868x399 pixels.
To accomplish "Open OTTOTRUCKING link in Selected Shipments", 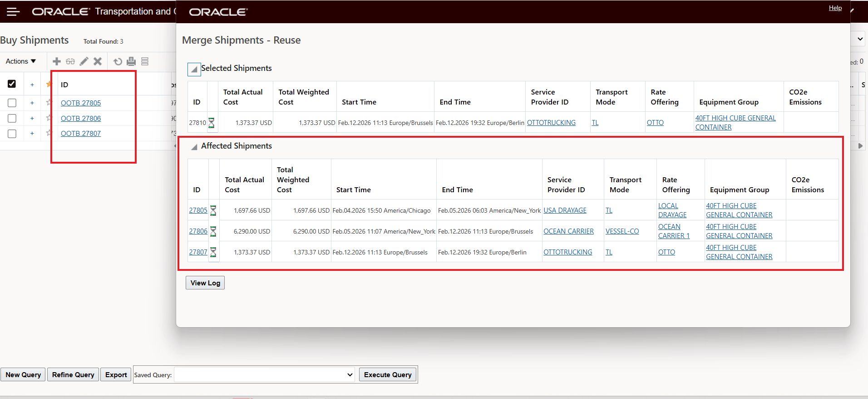I will click(x=551, y=123).
